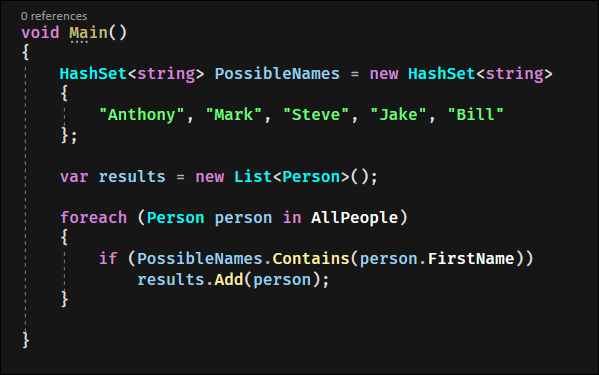Click the "Bill" string literal
Image resolution: width=599 pixels, height=375 pixels.
476,115
